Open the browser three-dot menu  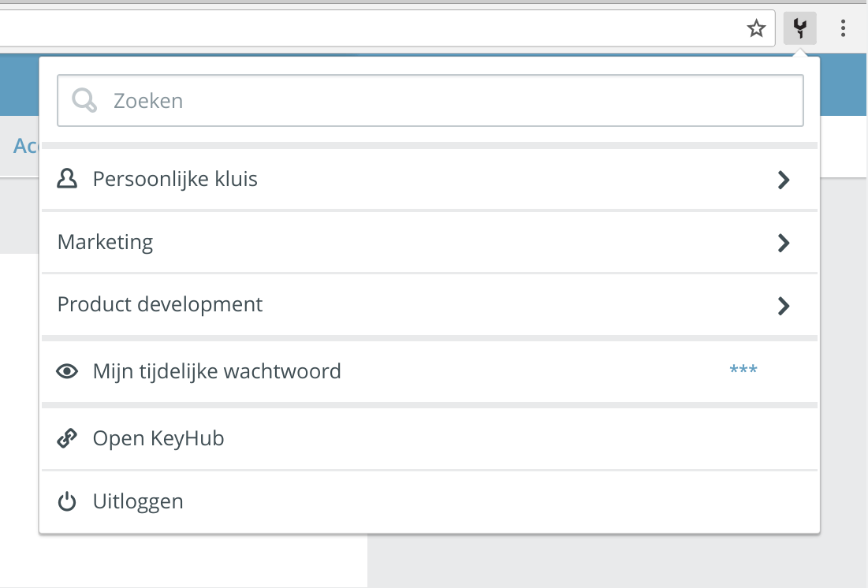point(843,28)
